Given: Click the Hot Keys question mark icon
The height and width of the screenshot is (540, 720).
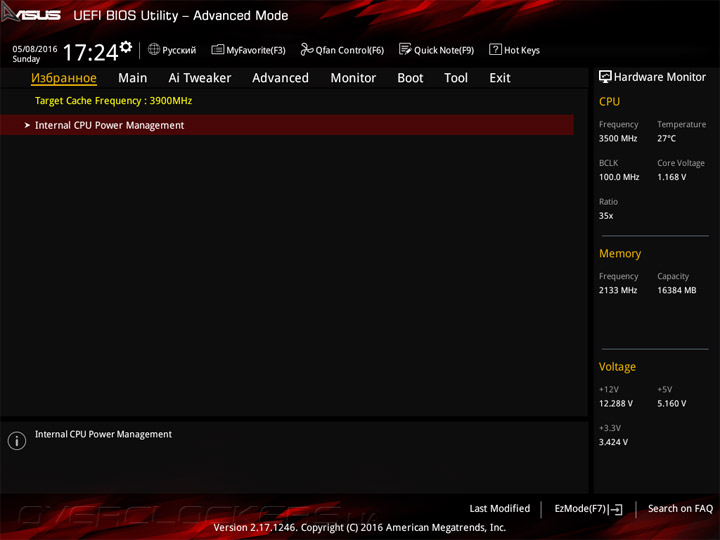Looking at the screenshot, I should click(495, 49).
